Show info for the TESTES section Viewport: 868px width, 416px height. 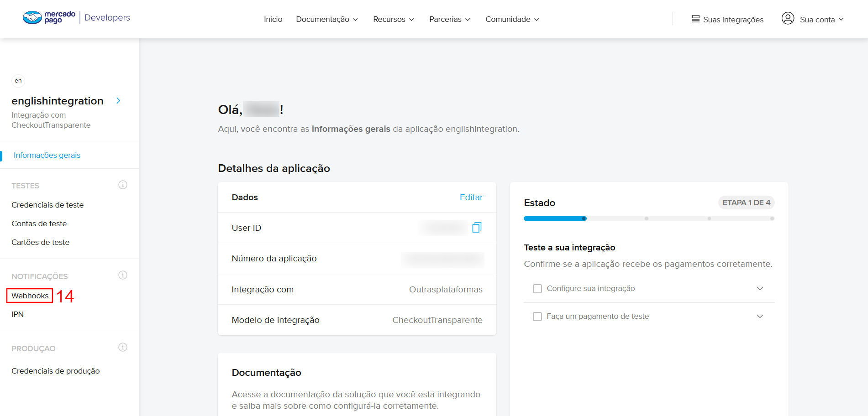(x=123, y=185)
